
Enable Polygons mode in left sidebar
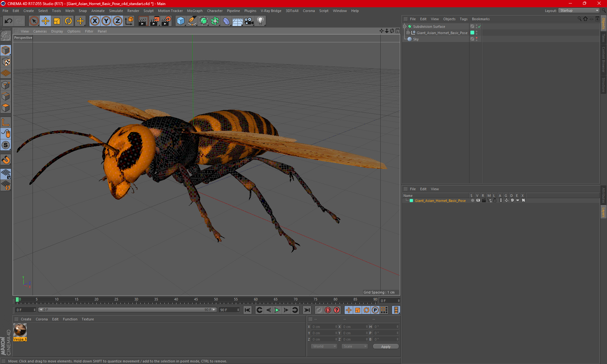pyautogui.click(x=6, y=108)
